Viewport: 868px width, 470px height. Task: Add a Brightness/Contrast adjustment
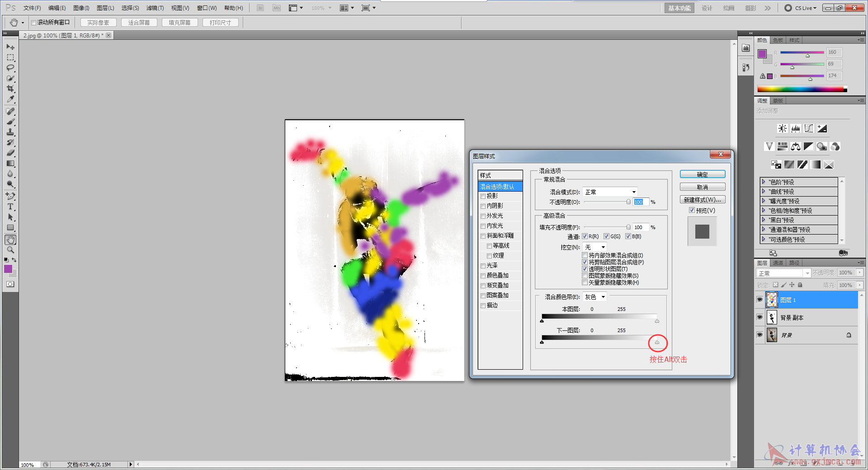[782, 128]
